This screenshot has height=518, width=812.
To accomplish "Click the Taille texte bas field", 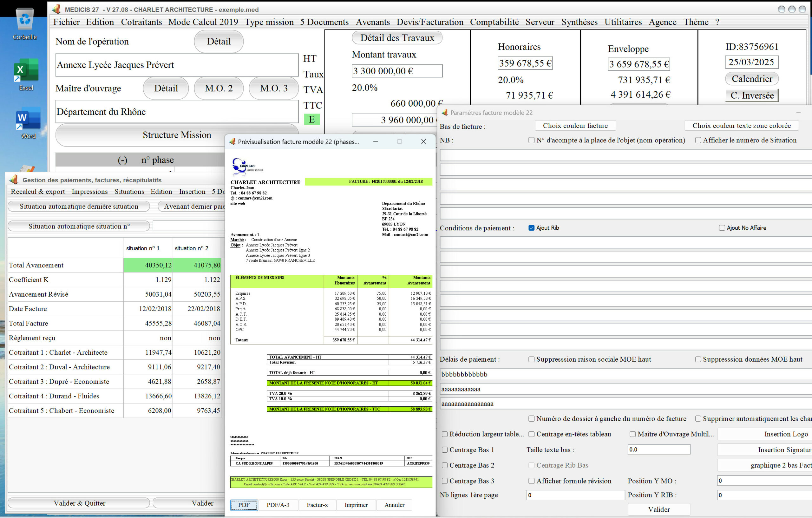I will click(x=659, y=449).
